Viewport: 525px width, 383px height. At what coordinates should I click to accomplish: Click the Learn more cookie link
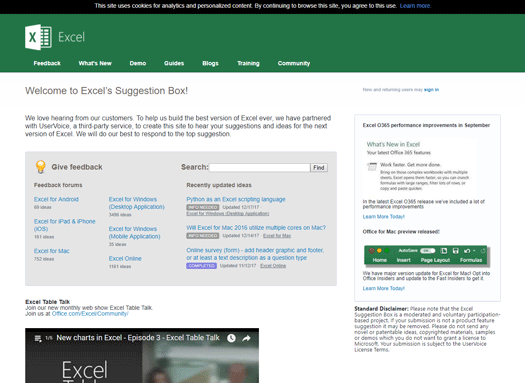tap(415, 6)
